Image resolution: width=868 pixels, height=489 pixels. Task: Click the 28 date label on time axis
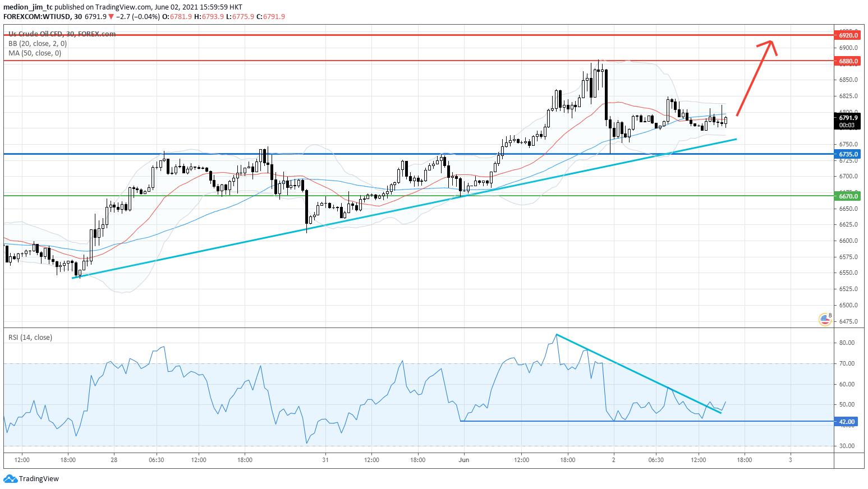(x=114, y=460)
